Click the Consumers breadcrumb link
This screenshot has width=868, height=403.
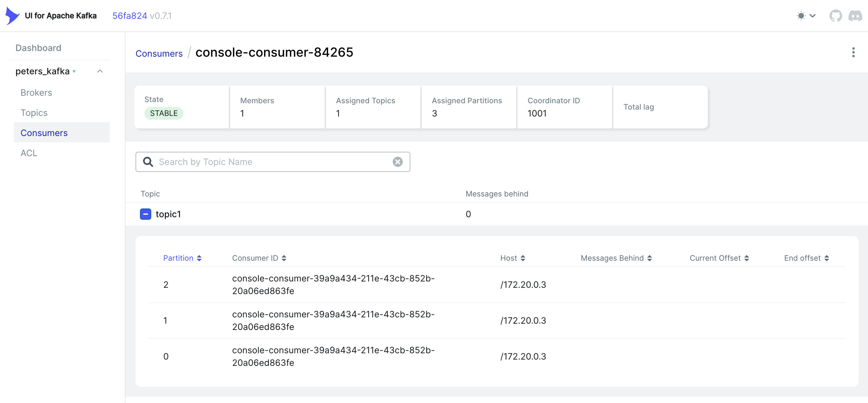coord(159,54)
